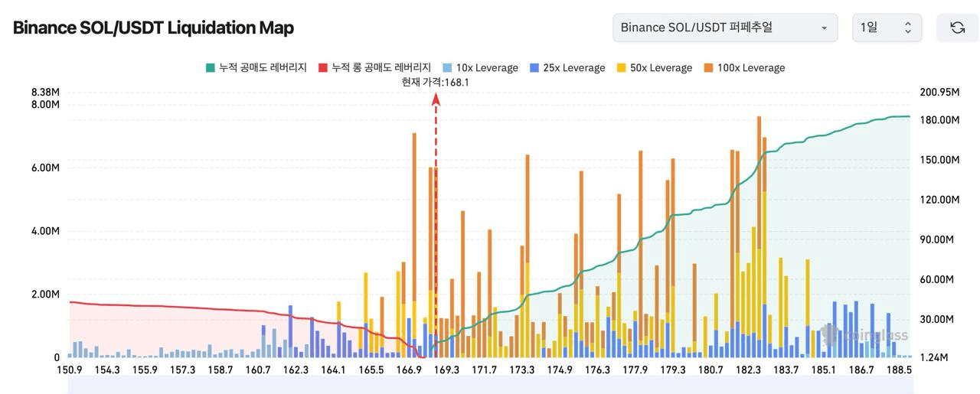Click the 1.24M right axis label
Screen dimensions: 980x394
(x=933, y=357)
